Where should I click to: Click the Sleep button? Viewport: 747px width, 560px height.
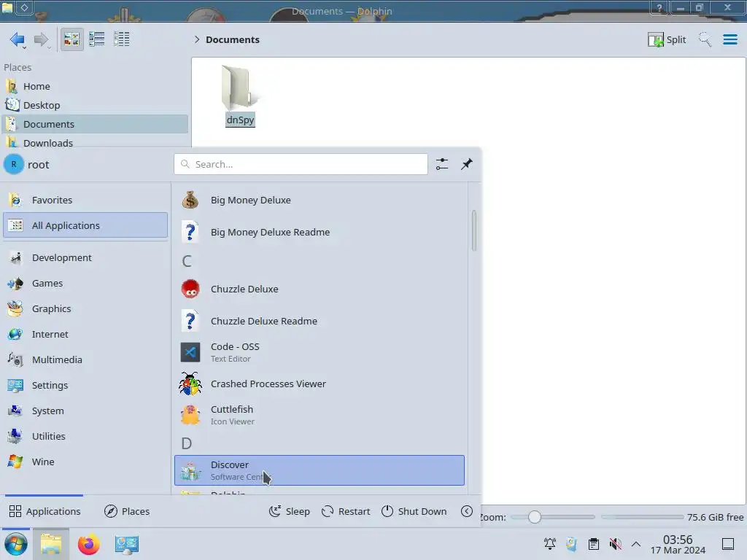click(289, 511)
